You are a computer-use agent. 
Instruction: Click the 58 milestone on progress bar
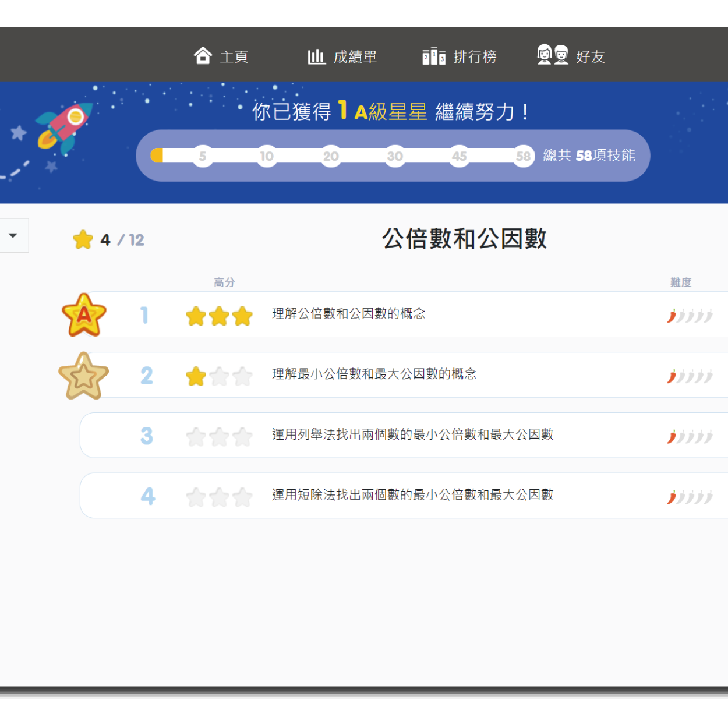pyautogui.click(x=523, y=156)
